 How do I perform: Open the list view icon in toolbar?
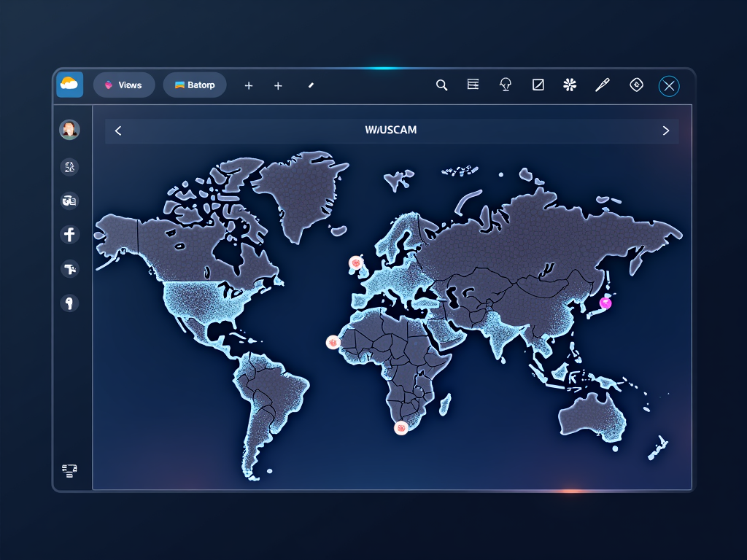point(473,85)
